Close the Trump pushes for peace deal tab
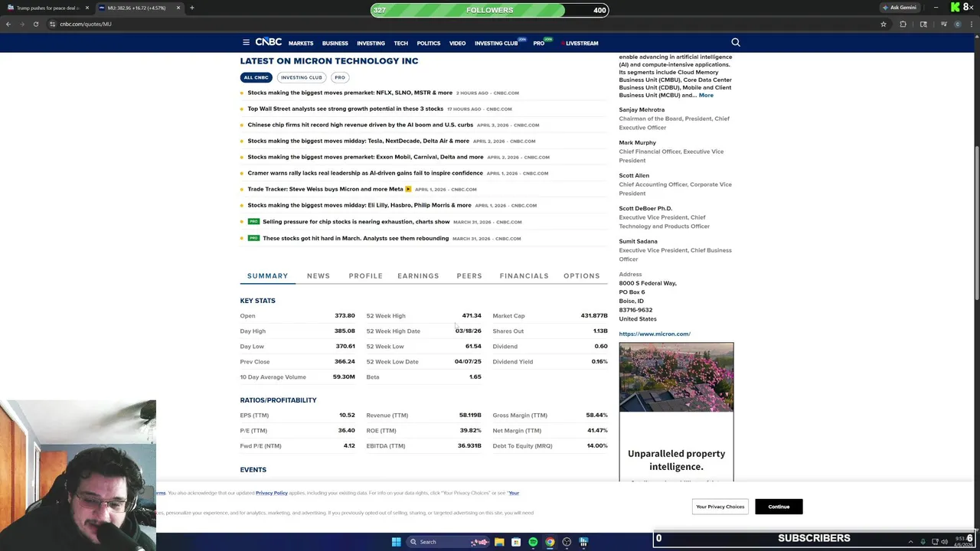The width and height of the screenshot is (980, 551). point(87,8)
